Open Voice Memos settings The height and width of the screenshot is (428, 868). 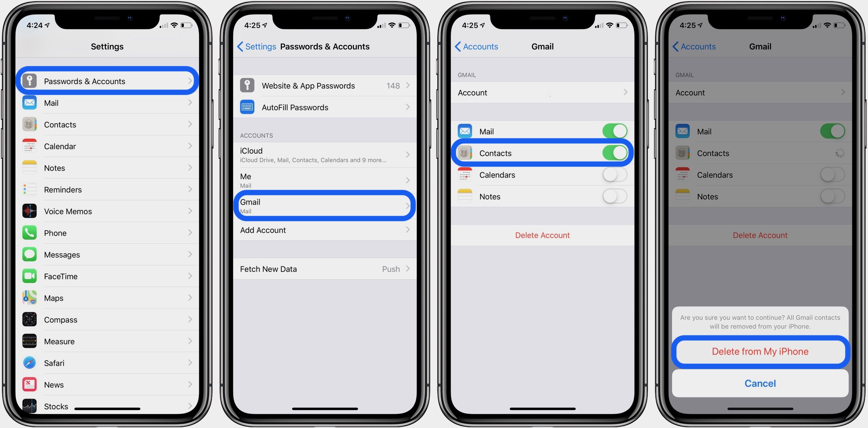coord(107,211)
